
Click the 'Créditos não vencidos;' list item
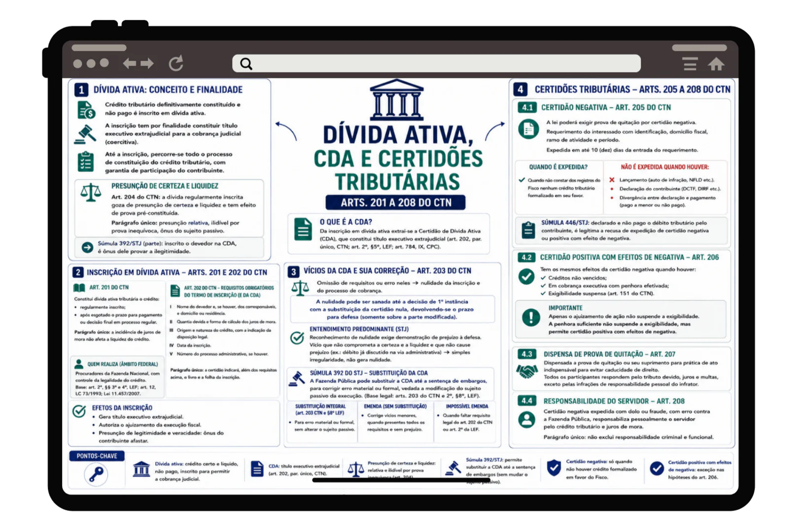(577, 278)
